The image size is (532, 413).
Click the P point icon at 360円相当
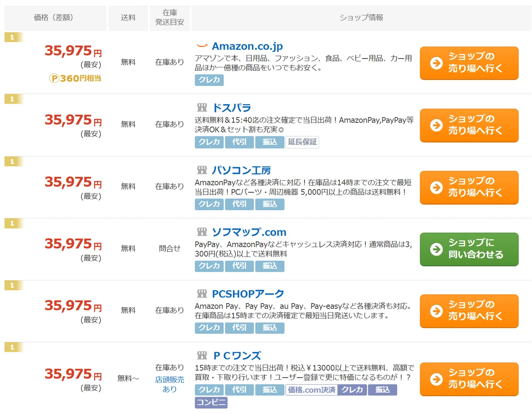(x=54, y=78)
